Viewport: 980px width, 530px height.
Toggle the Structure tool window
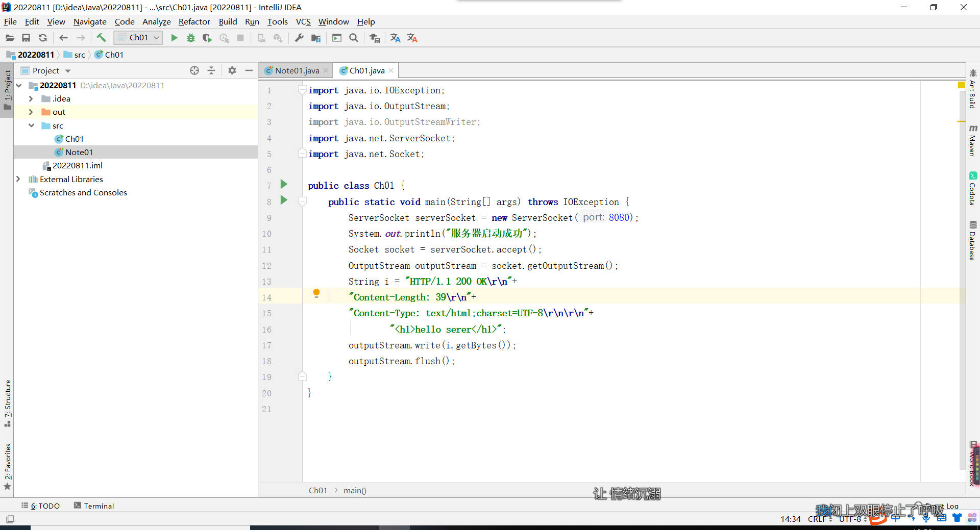tap(7, 403)
